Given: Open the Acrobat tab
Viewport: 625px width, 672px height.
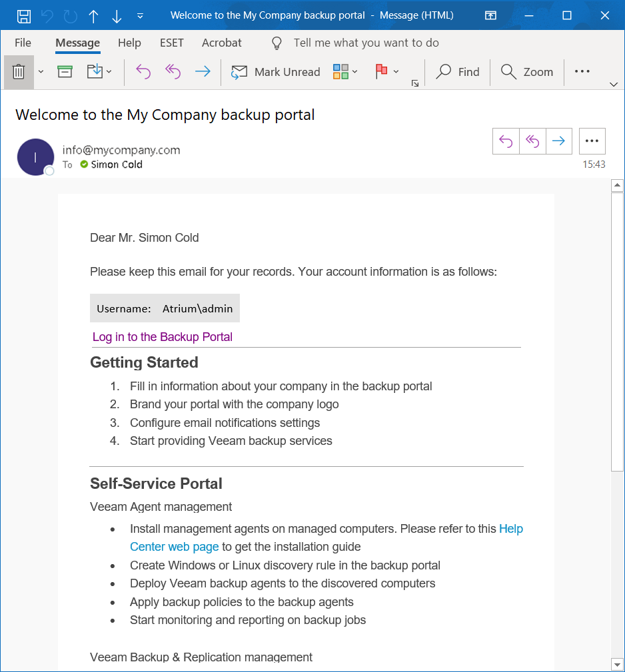Looking at the screenshot, I should point(222,43).
